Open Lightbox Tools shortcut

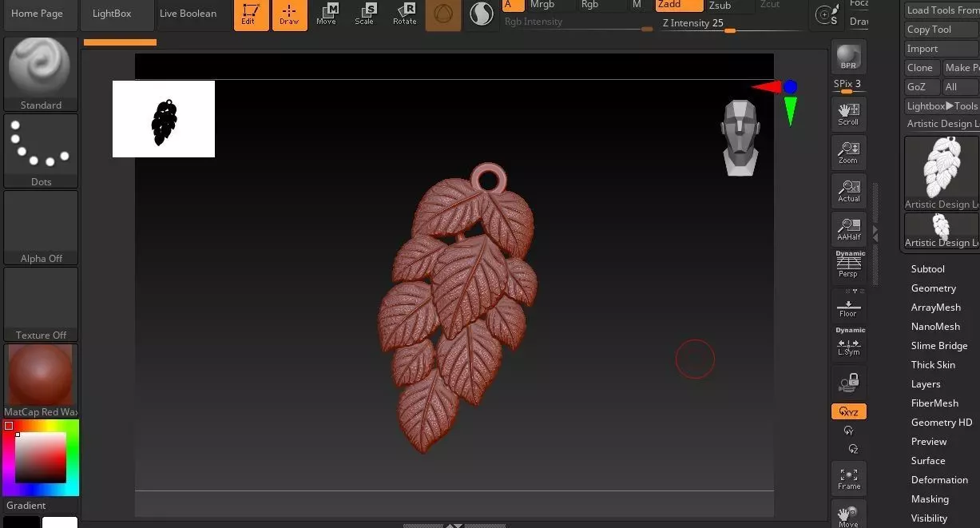point(942,106)
